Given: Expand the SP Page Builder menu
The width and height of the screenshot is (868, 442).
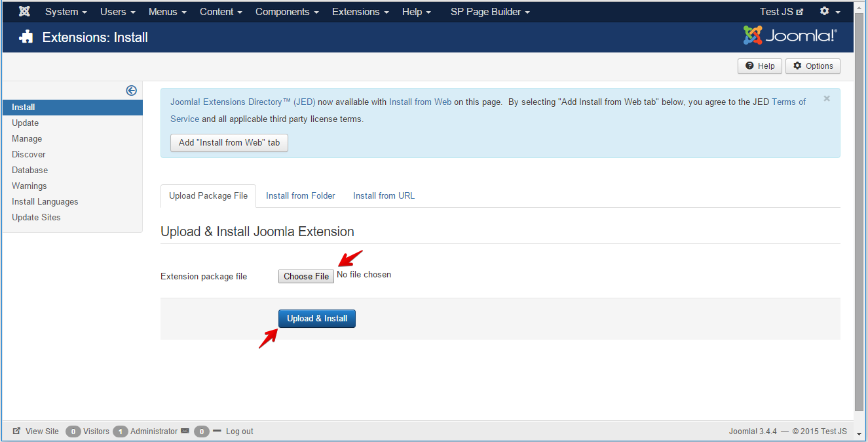Looking at the screenshot, I should (489, 11).
